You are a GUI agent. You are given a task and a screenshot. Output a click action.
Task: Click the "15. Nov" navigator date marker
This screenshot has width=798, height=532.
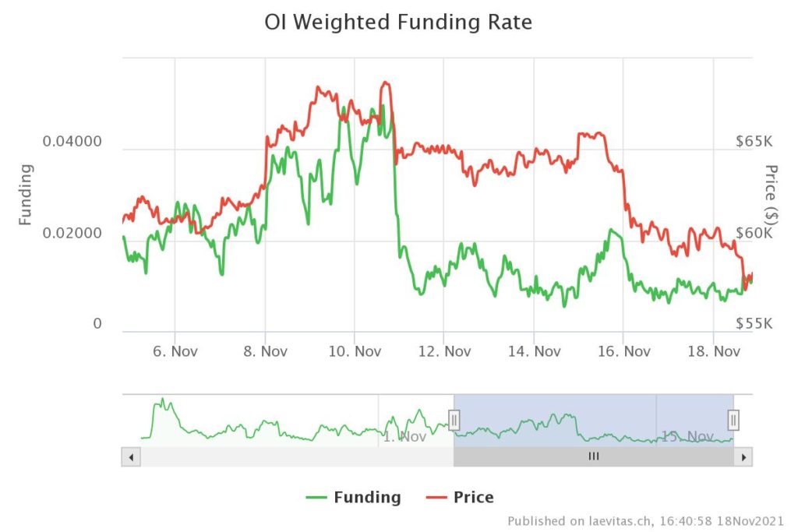pyautogui.click(x=687, y=436)
